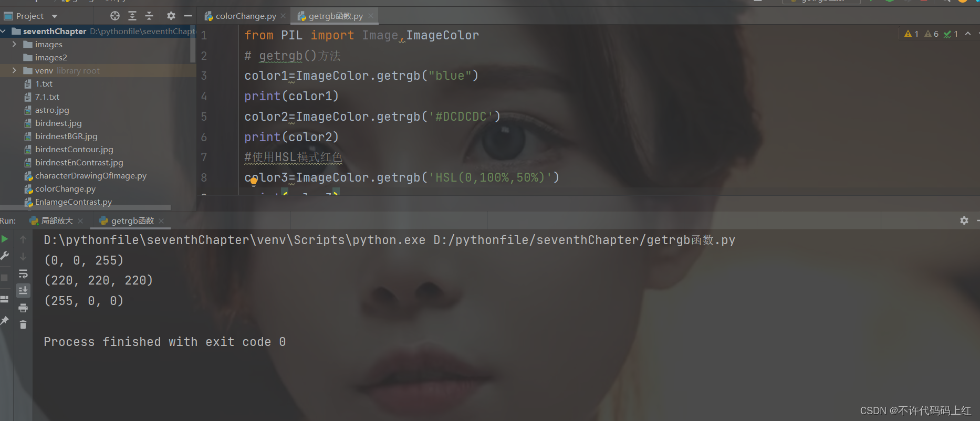
Task: Click the warnings indicator showing 1
Action: point(911,34)
